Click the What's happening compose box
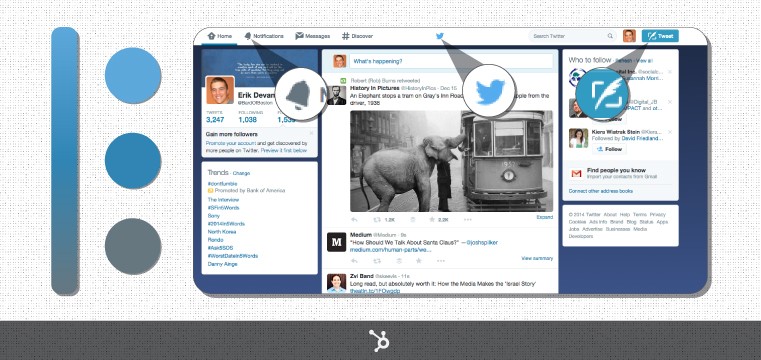Viewport: 761px width, 360px height. point(451,61)
